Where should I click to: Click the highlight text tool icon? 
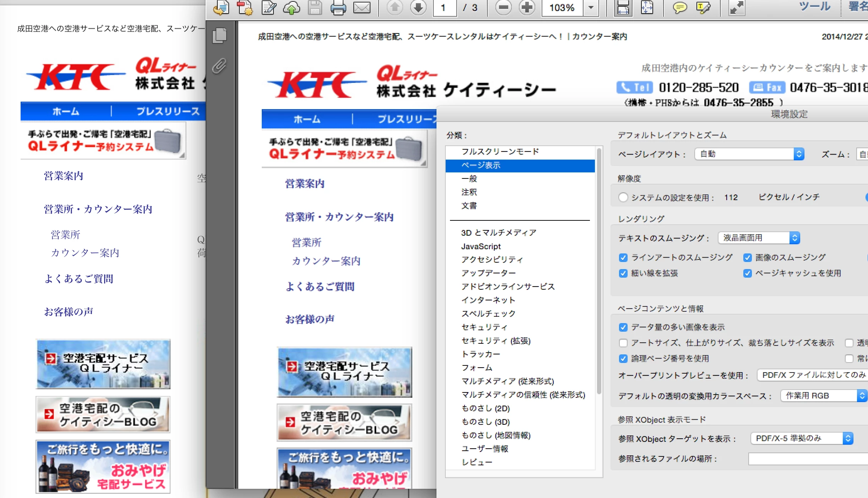(x=703, y=8)
